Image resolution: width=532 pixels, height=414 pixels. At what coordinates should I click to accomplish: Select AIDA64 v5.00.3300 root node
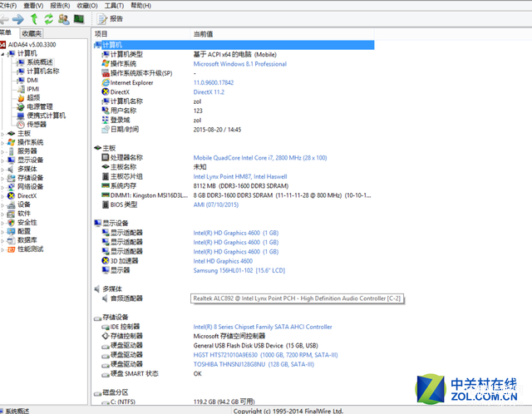32,44
